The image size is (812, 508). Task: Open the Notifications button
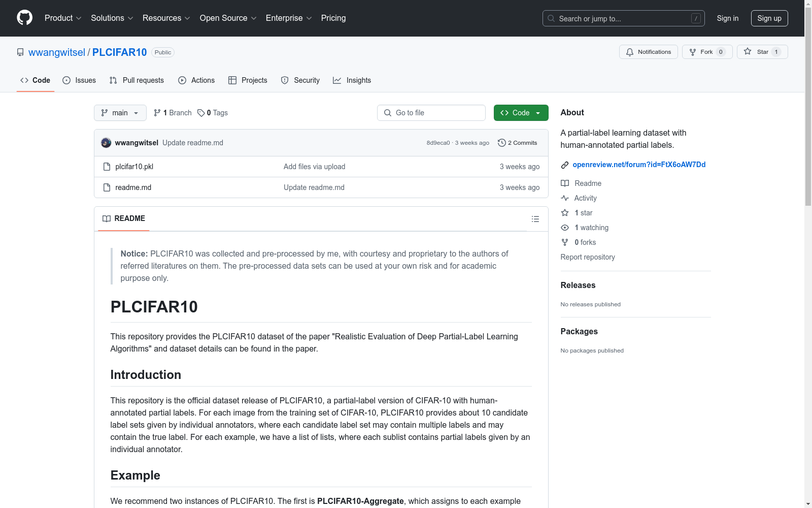coord(648,52)
